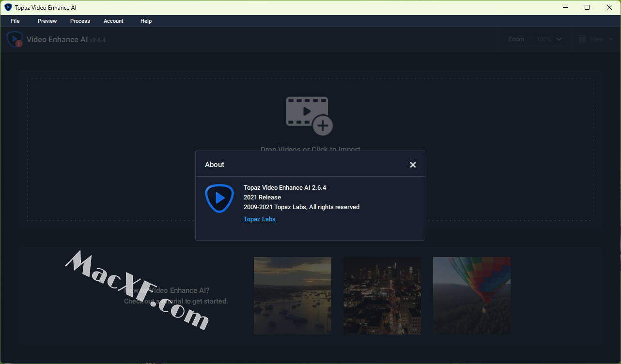
Task: Open the Zoom 100% dropdown
Action: coord(549,39)
